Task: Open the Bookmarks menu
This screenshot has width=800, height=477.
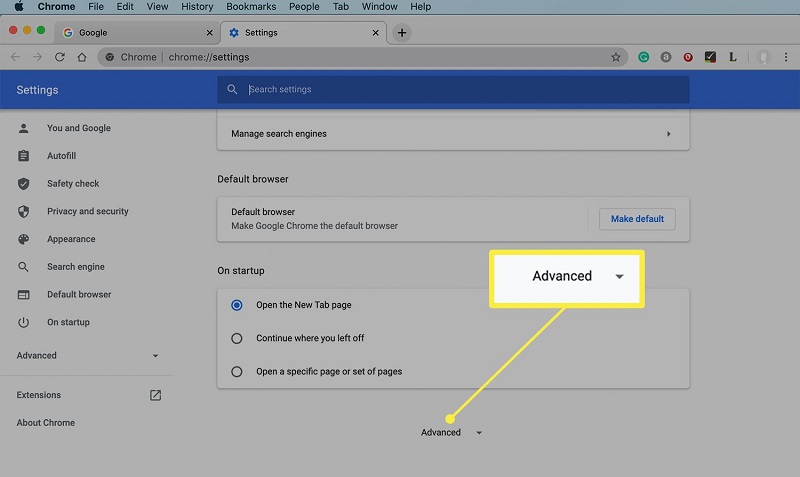Action: pos(251,7)
